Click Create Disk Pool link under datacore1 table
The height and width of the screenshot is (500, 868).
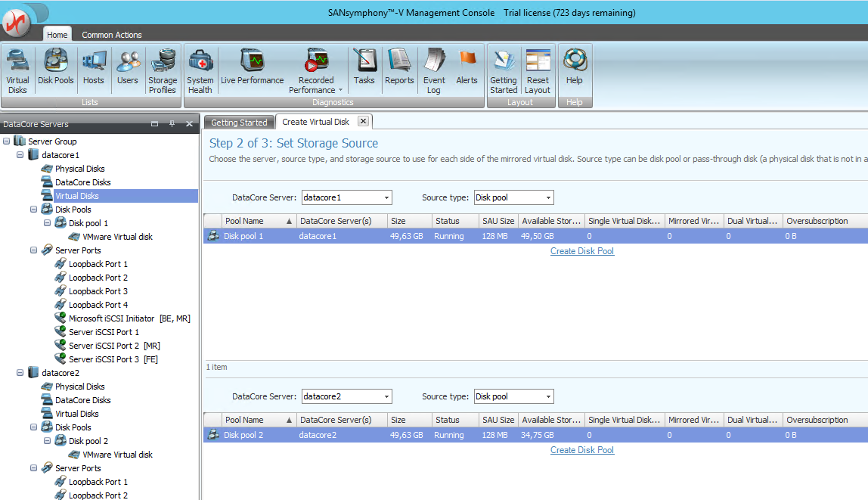click(x=581, y=251)
